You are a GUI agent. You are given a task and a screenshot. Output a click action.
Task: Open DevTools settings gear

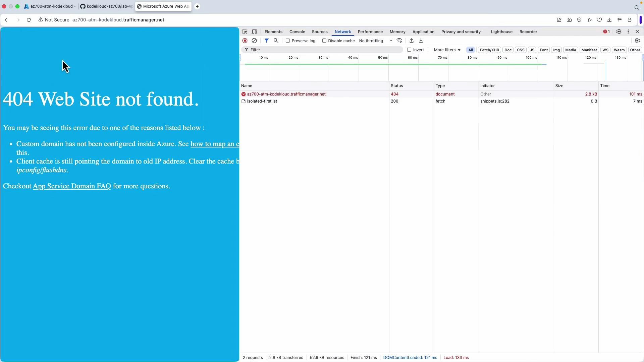tap(619, 32)
